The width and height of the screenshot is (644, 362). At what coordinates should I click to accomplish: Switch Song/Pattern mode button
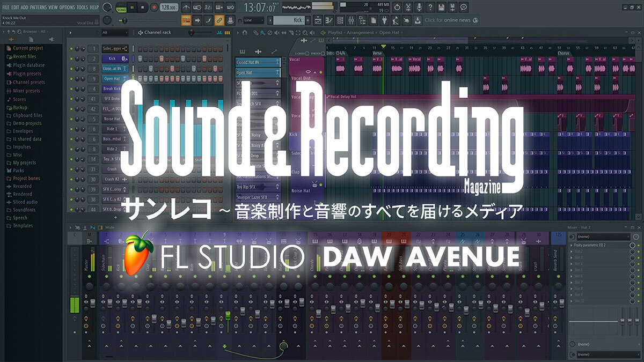[x=121, y=8]
